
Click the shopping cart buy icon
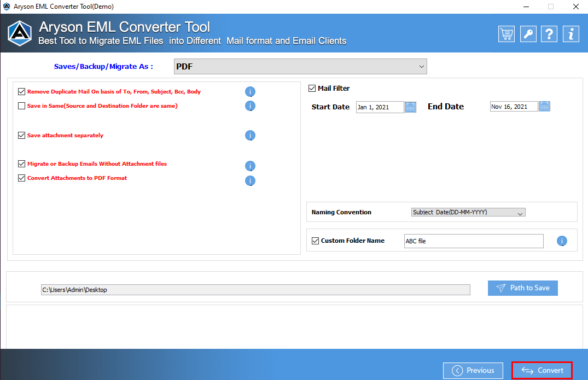507,34
